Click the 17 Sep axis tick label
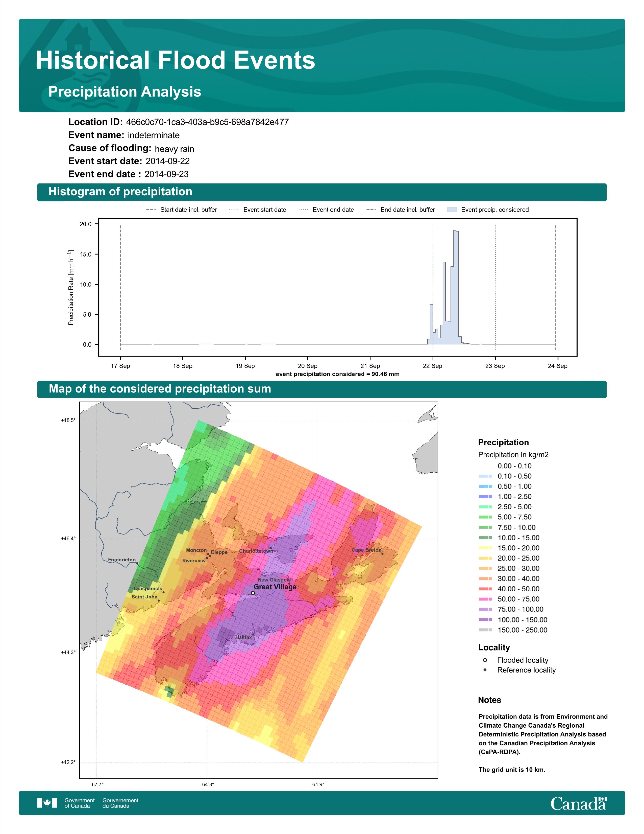This screenshot has width=644, height=834. 120,366
